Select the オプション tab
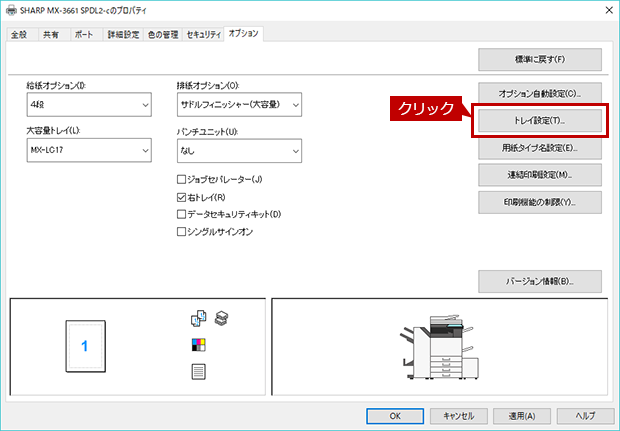 pyautogui.click(x=243, y=34)
